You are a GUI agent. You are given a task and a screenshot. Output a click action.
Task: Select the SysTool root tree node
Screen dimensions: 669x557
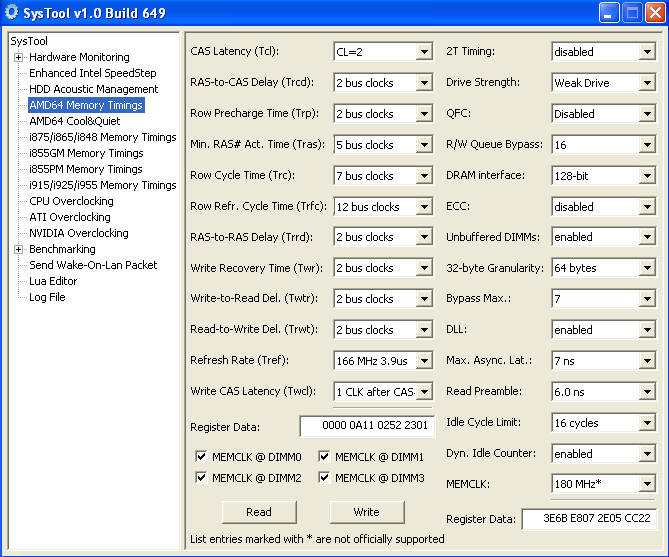tap(29, 41)
